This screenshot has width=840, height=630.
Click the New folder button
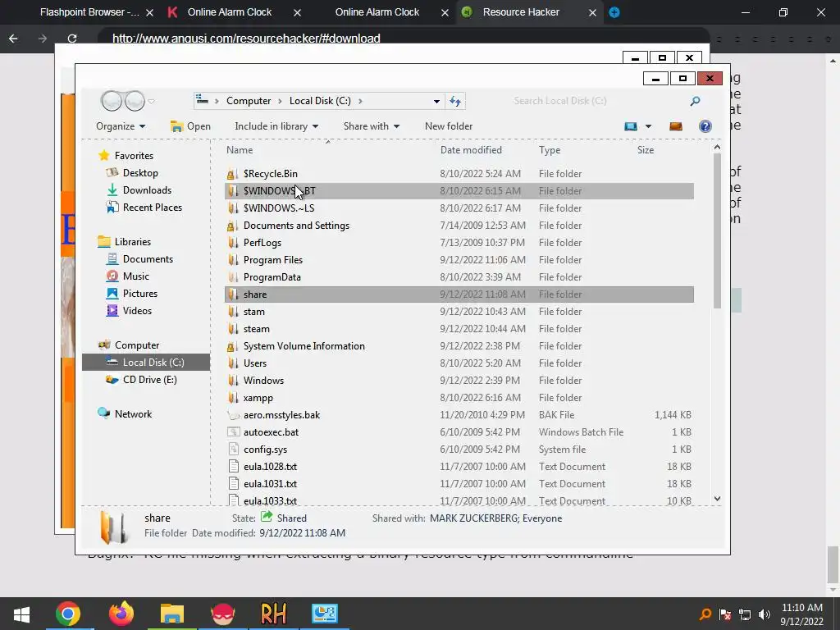[449, 126]
